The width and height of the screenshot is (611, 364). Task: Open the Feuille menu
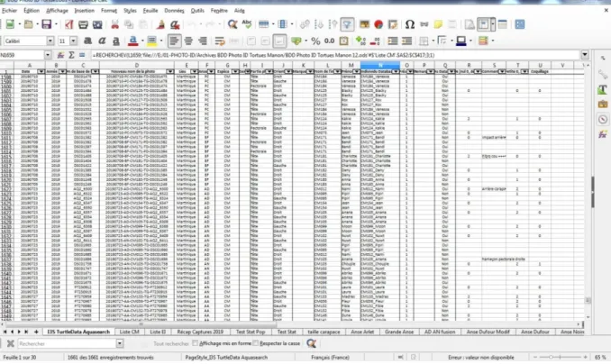(x=150, y=11)
